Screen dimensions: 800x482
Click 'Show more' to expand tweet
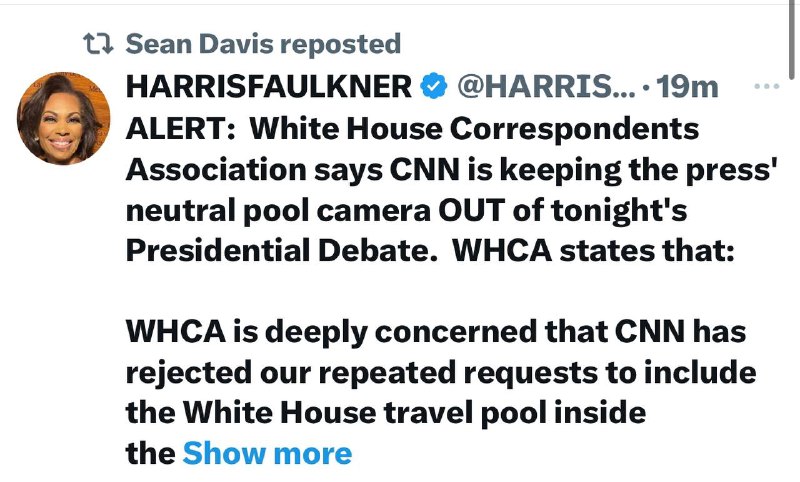[267, 453]
